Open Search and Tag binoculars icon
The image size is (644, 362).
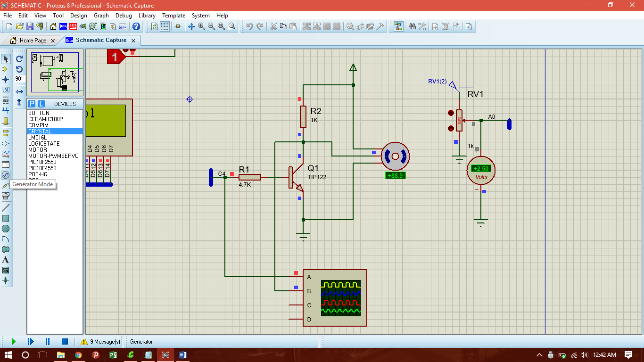[x=412, y=26]
